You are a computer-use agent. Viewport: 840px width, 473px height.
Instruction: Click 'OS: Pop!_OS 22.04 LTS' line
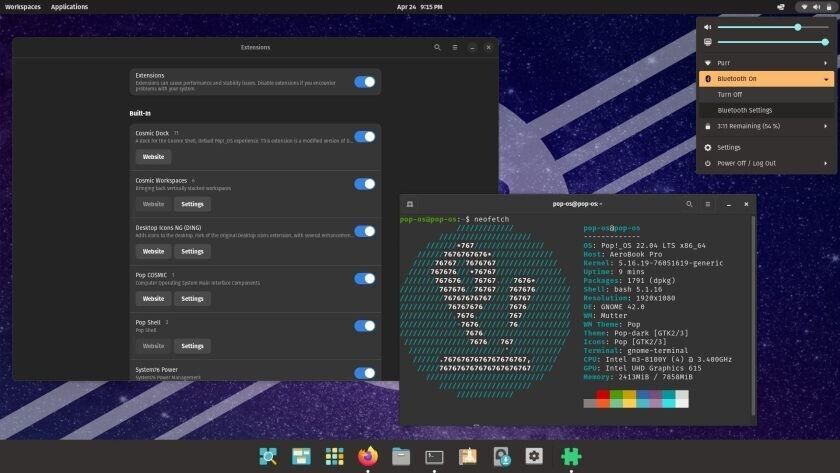point(644,245)
